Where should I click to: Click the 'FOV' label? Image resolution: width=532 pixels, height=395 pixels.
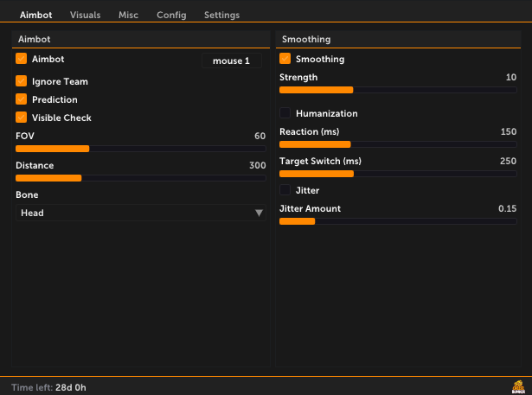(x=25, y=136)
